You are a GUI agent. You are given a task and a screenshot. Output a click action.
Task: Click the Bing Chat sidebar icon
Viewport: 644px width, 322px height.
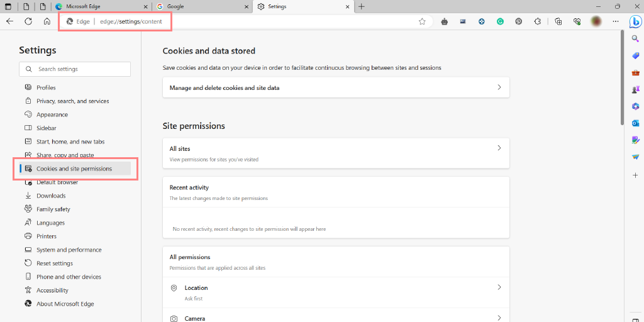pos(635,21)
